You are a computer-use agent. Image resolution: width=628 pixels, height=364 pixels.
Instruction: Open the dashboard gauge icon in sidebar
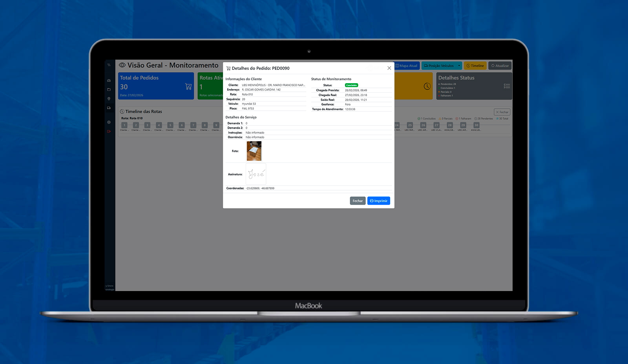109,80
